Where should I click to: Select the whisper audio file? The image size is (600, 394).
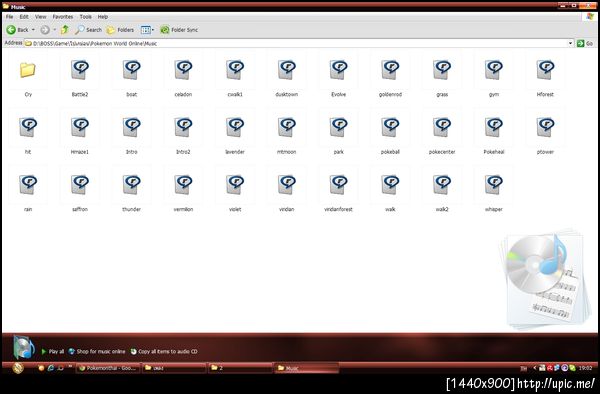click(x=494, y=185)
